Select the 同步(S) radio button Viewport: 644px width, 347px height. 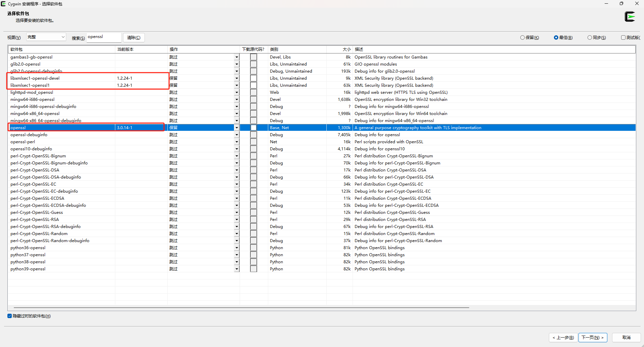pyautogui.click(x=590, y=38)
